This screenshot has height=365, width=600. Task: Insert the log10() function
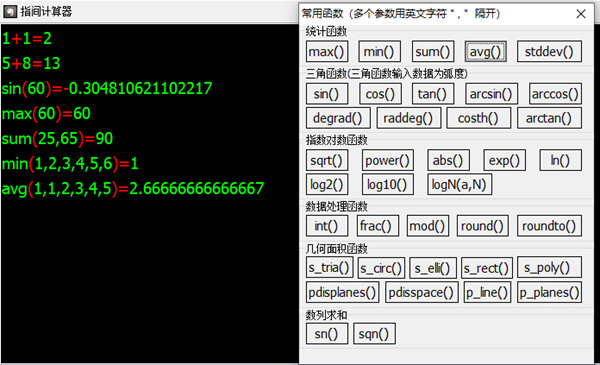[388, 184]
